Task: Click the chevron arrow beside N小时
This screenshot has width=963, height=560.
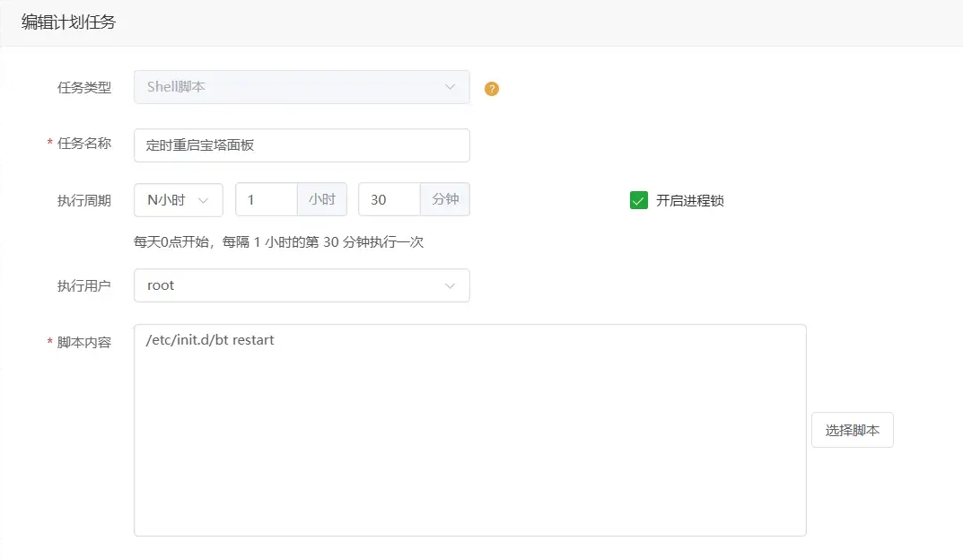Action: (203, 200)
